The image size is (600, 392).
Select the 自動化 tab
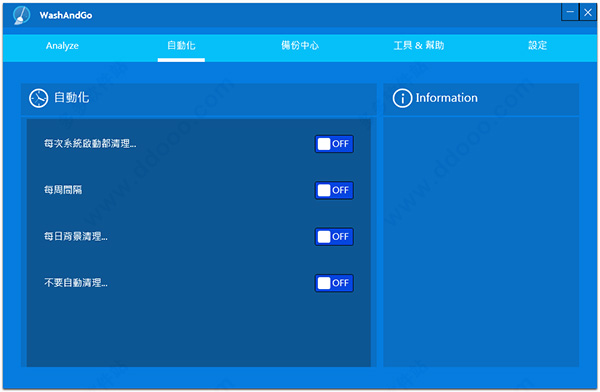181,46
